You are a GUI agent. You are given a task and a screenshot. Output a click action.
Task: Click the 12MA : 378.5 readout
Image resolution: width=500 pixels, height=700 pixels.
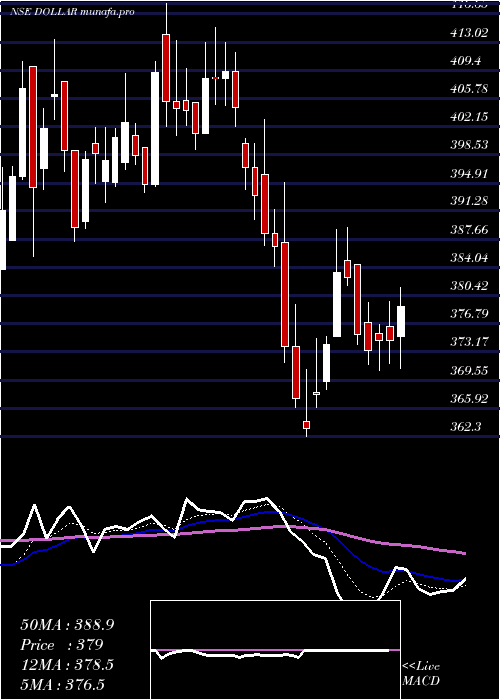coord(67,665)
